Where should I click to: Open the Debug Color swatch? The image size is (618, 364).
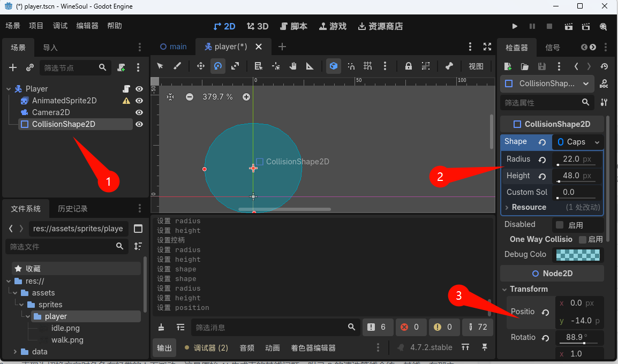tap(578, 255)
